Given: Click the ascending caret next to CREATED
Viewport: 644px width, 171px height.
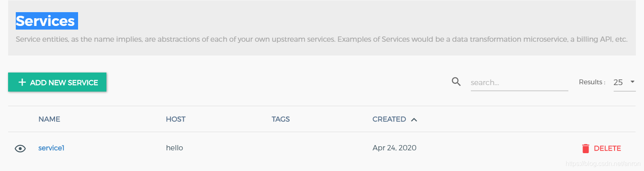Looking at the screenshot, I should pyautogui.click(x=414, y=120).
